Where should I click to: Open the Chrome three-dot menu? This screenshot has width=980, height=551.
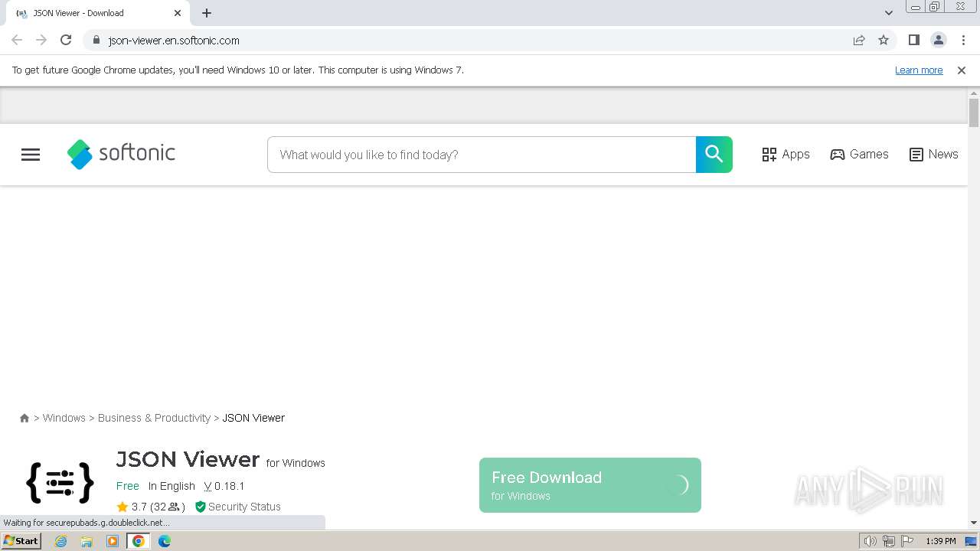pyautogui.click(x=963, y=40)
